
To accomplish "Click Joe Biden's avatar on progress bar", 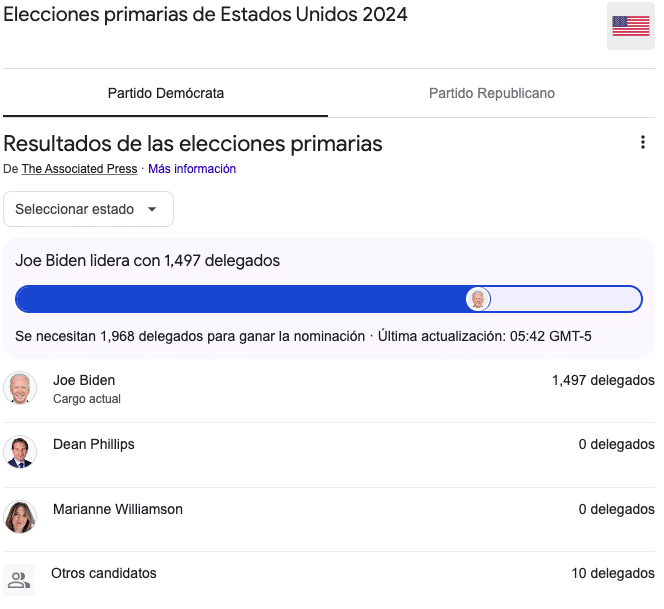I will (478, 299).
